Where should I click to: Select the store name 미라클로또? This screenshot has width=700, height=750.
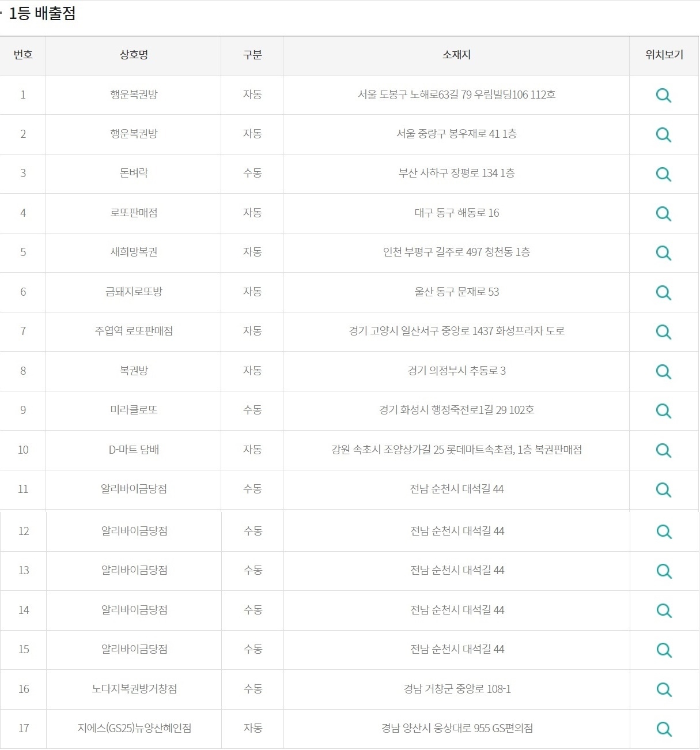coord(134,410)
